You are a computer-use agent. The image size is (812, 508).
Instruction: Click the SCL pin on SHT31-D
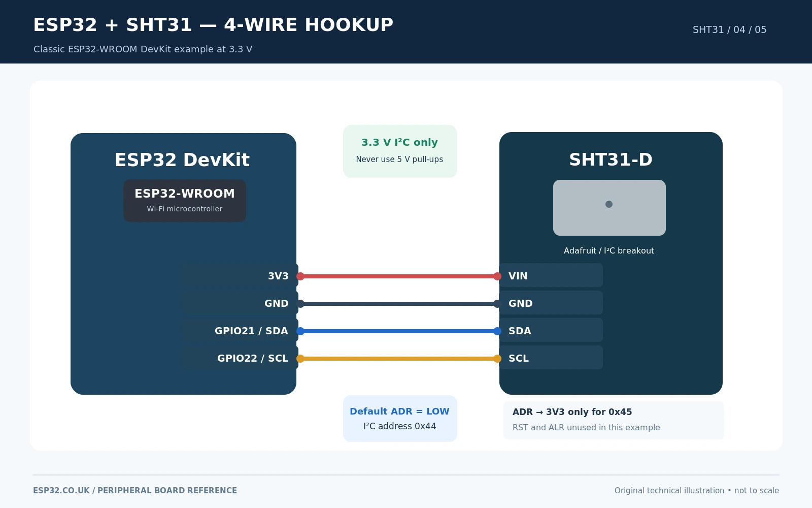click(x=551, y=358)
